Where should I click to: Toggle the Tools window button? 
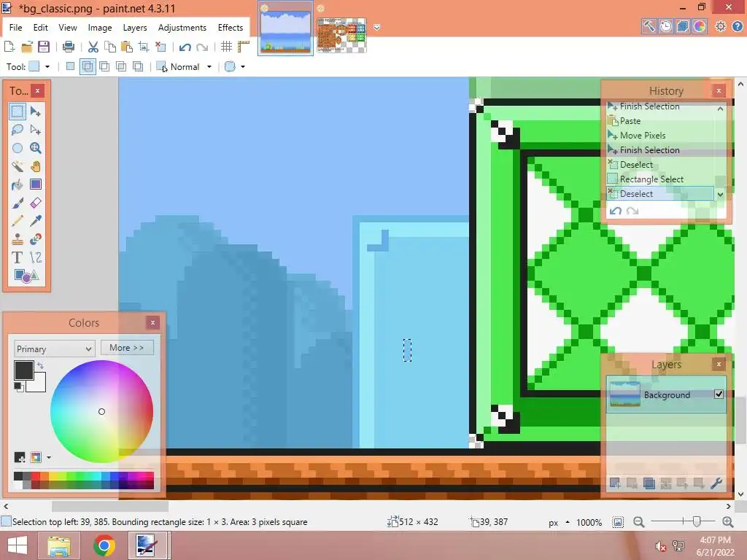pyautogui.click(x=649, y=26)
